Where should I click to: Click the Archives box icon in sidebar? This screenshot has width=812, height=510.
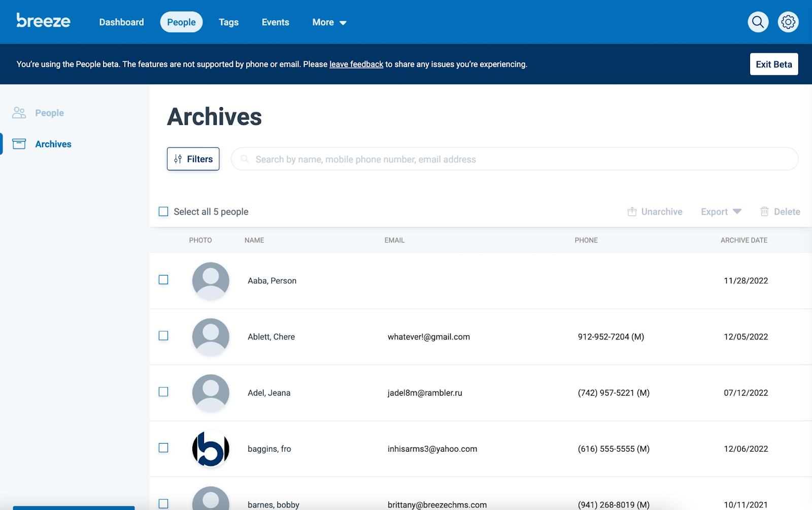19,144
